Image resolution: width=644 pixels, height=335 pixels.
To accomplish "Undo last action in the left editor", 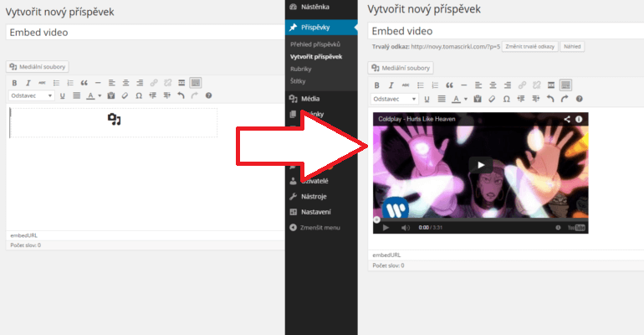I will 181,95.
